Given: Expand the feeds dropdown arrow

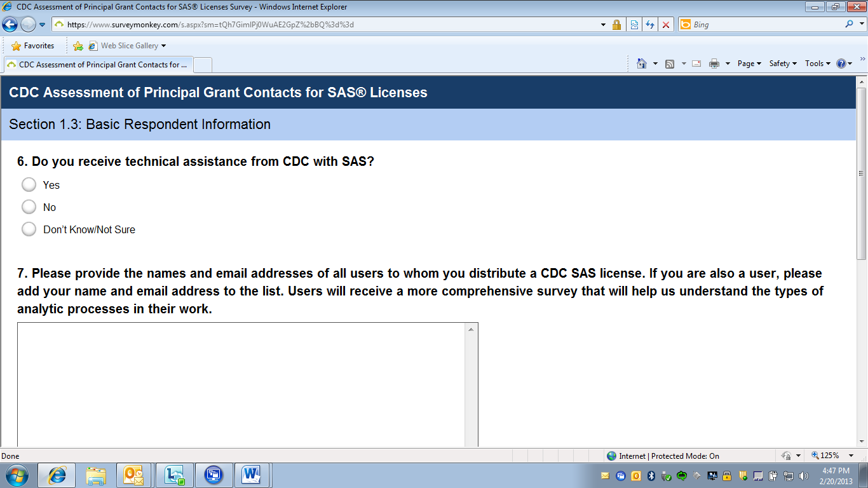Looking at the screenshot, I should pos(684,64).
